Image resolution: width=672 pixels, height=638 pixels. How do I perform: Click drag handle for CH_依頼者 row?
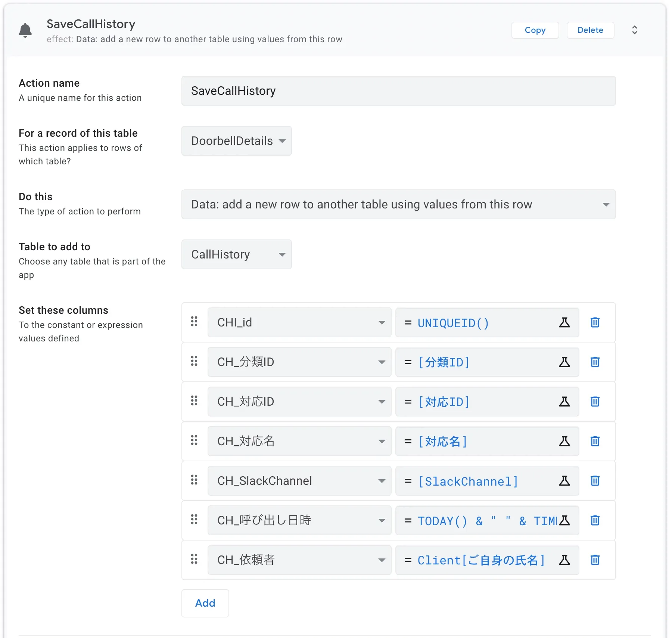point(194,559)
